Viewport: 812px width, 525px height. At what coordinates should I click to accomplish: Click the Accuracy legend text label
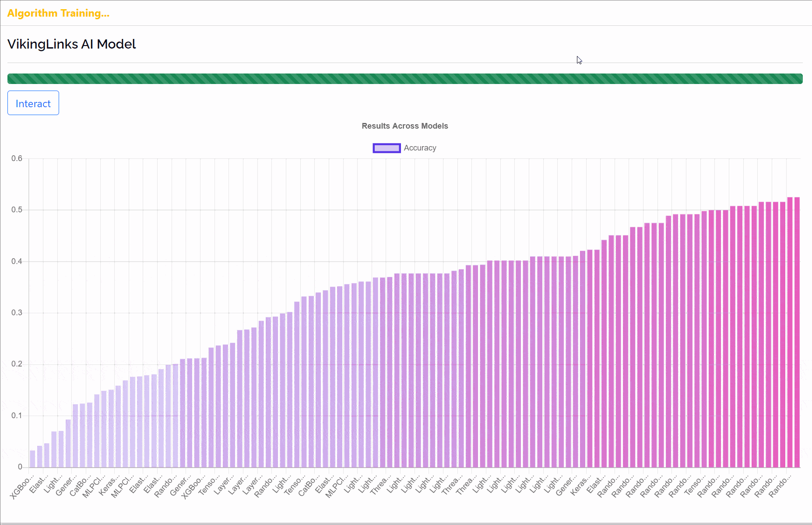pyautogui.click(x=420, y=148)
